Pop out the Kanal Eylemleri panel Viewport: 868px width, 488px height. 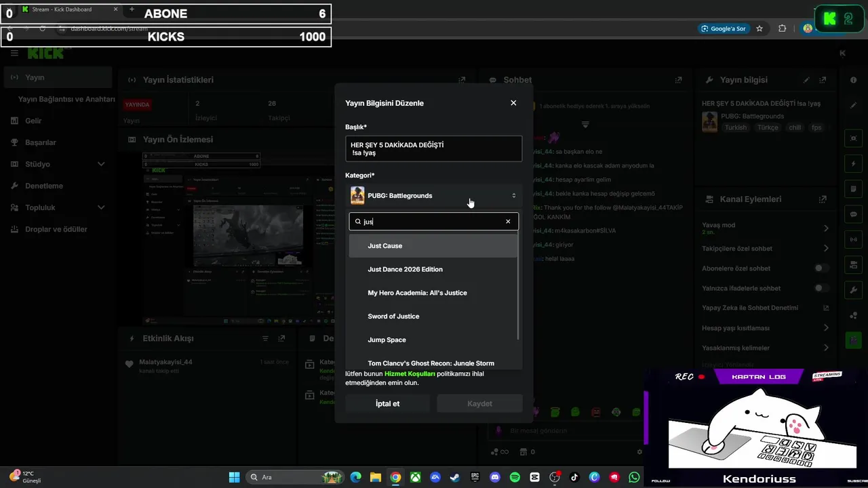[x=823, y=199]
